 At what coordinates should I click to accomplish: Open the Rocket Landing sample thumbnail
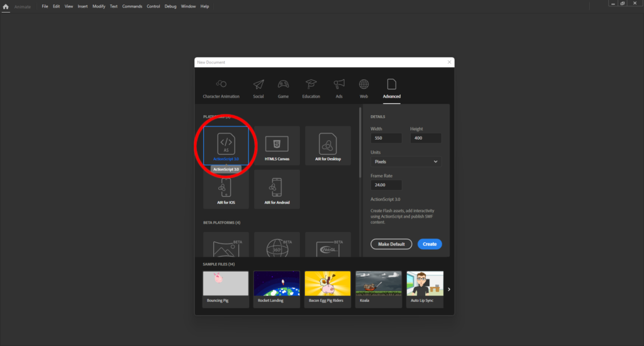coord(277,288)
